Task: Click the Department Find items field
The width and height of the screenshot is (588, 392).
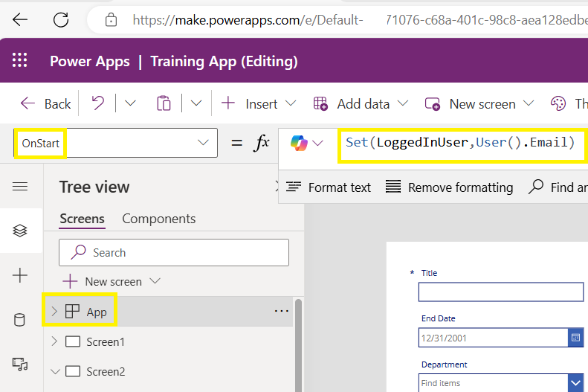Action: (x=493, y=383)
